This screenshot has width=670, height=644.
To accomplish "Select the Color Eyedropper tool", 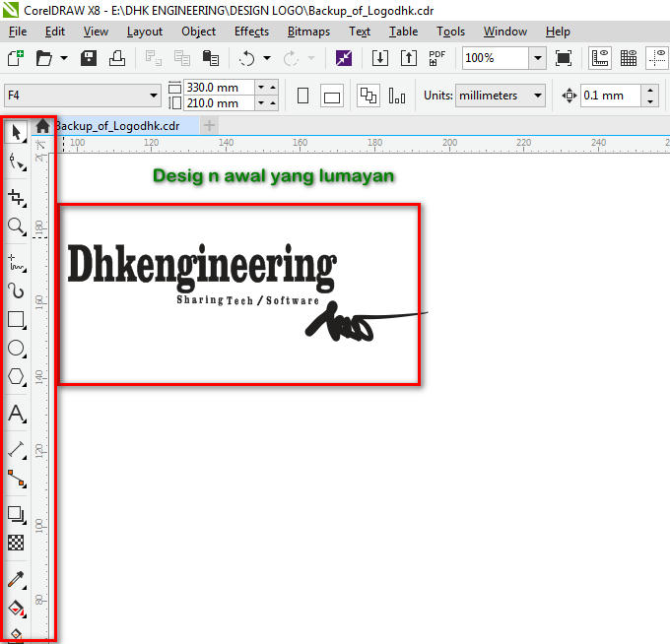I will (x=16, y=580).
